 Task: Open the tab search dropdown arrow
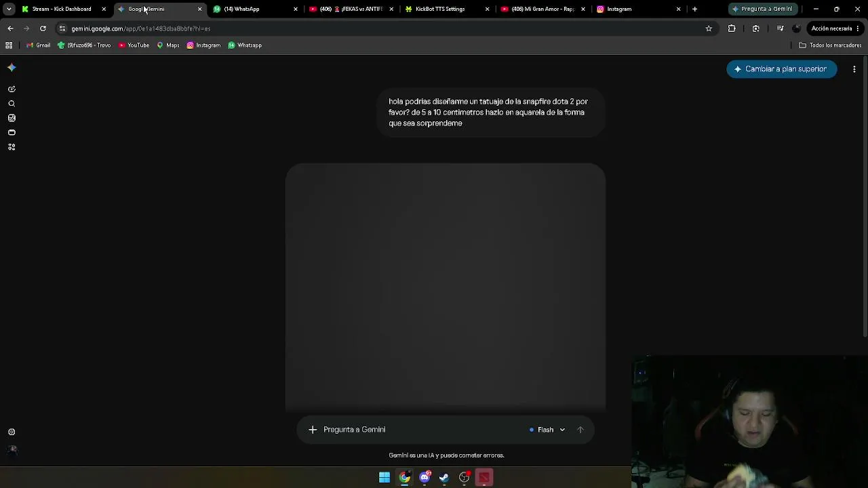pyautogui.click(x=9, y=9)
